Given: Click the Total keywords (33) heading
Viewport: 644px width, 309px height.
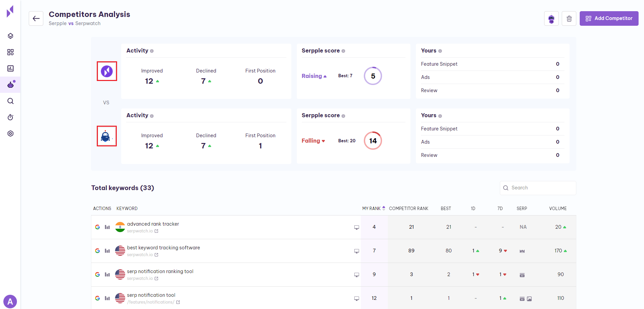Looking at the screenshot, I should [x=123, y=188].
